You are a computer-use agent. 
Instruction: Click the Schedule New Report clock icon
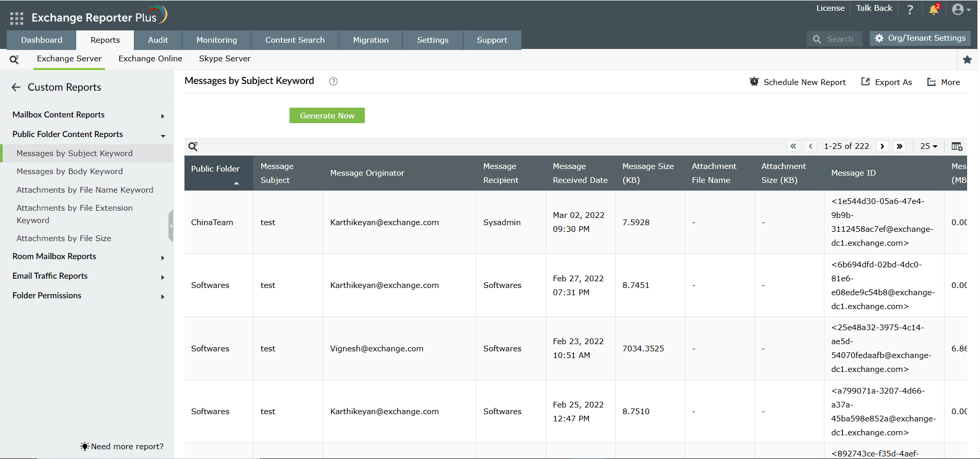click(754, 82)
